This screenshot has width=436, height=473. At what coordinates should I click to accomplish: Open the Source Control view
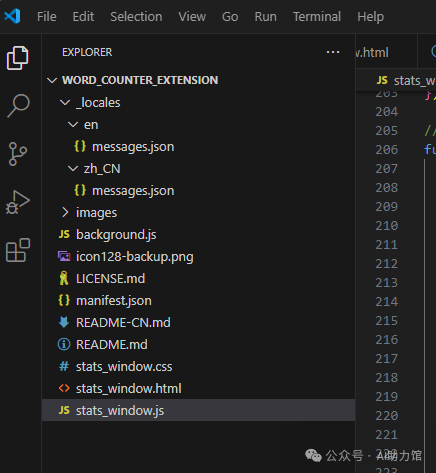tap(18, 154)
